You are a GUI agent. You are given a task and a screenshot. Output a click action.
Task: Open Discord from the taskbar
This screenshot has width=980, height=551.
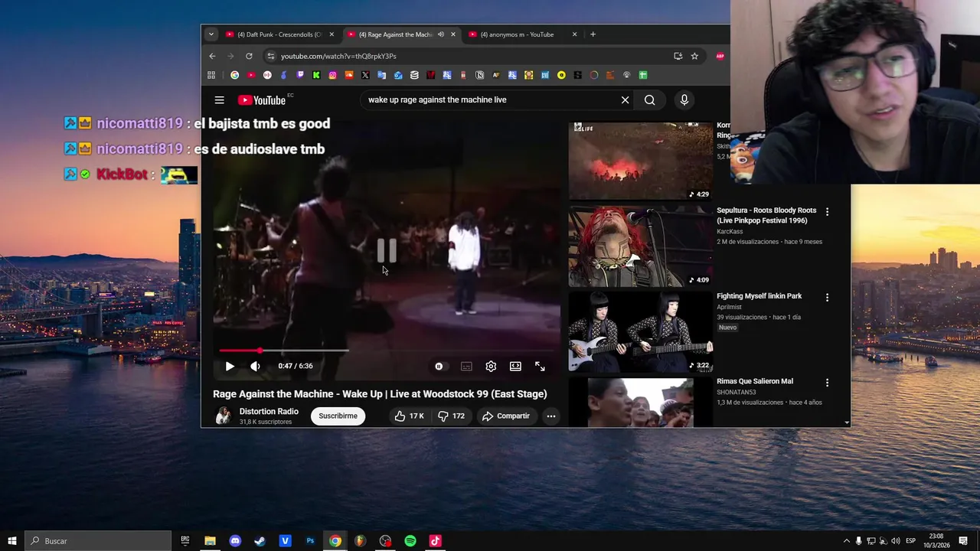235,541
